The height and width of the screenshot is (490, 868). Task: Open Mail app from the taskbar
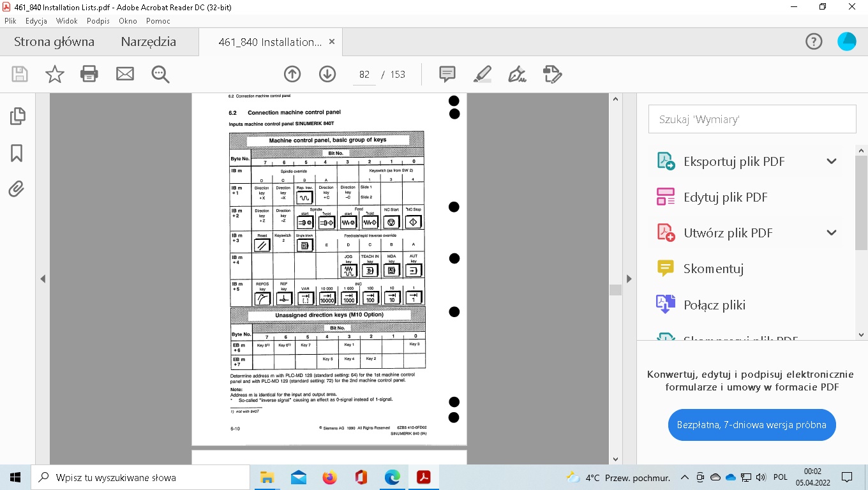pos(298,477)
